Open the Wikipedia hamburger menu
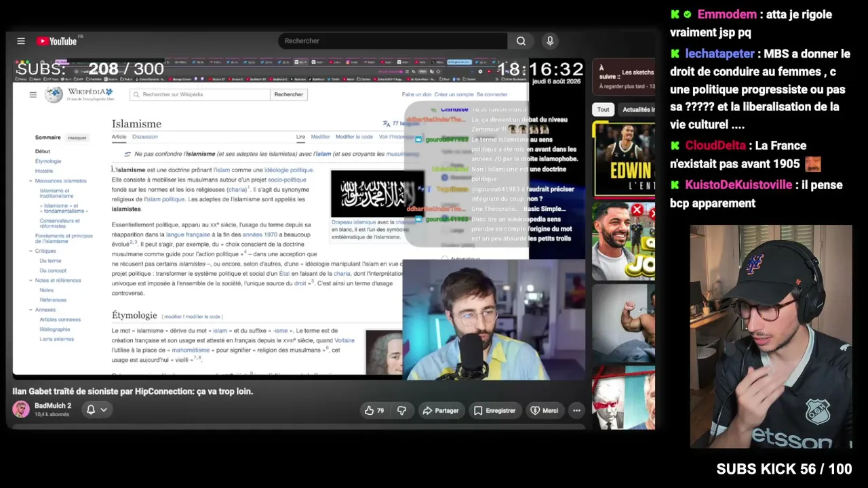This screenshot has height=488, width=868. pyautogui.click(x=33, y=95)
